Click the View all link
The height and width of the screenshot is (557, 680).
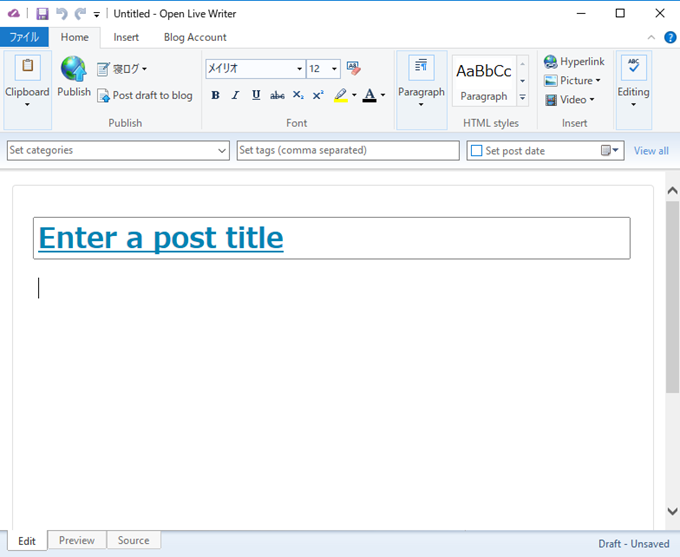(651, 151)
